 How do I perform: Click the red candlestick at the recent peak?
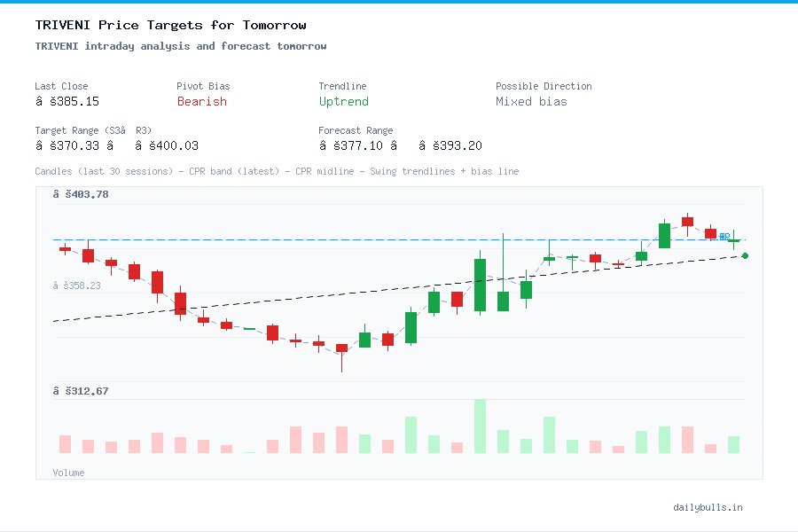(x=687, y=222)
